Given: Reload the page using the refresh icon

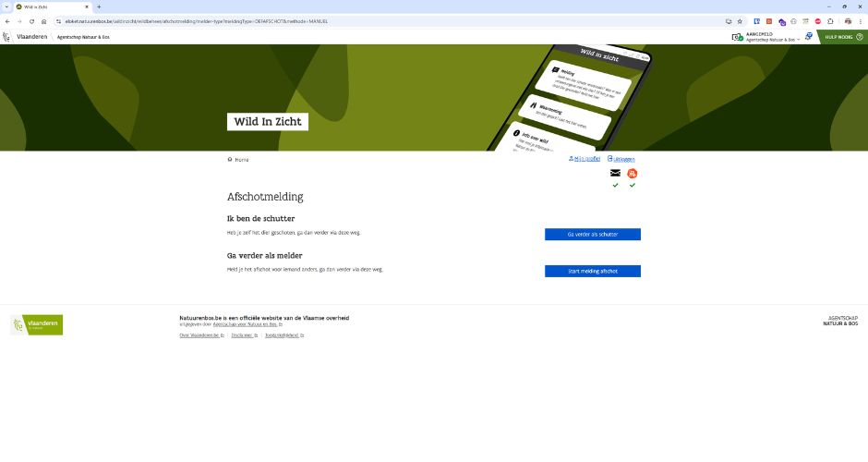Looking at the screenshot, I should point(31,20).
